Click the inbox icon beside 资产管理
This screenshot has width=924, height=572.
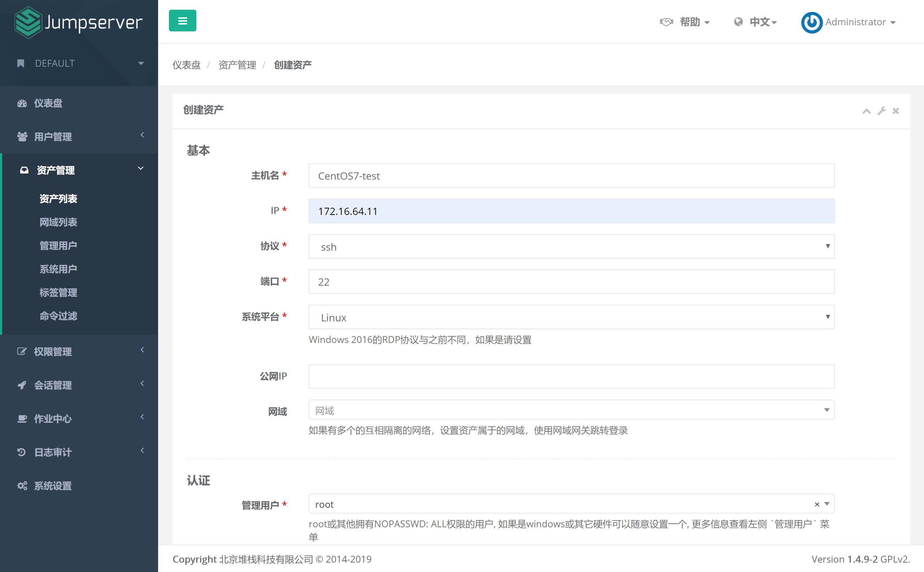(24, 170)
